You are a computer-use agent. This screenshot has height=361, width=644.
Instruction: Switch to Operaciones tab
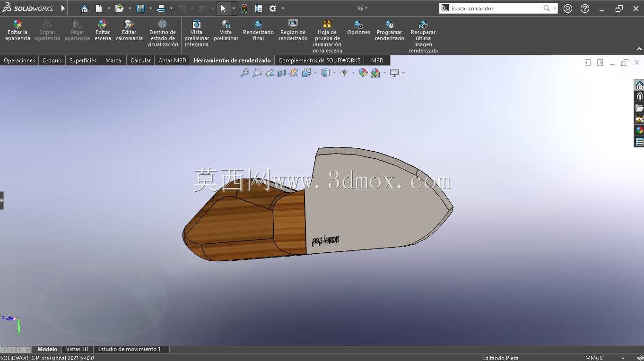[19, 60]
